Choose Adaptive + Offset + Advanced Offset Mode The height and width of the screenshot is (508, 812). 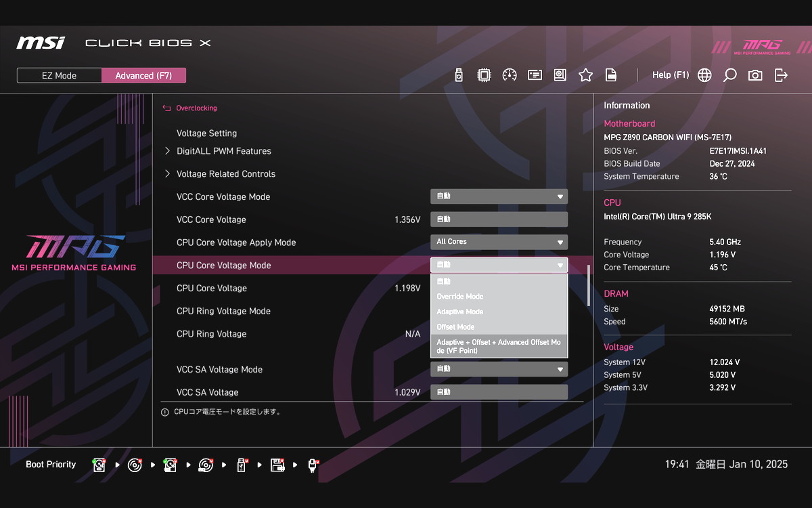click(x=499, y=346)
